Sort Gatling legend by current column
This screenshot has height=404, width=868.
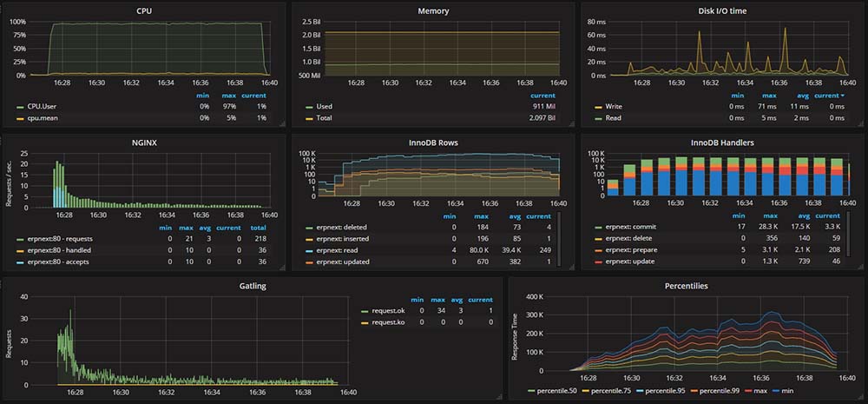point(481,300)
